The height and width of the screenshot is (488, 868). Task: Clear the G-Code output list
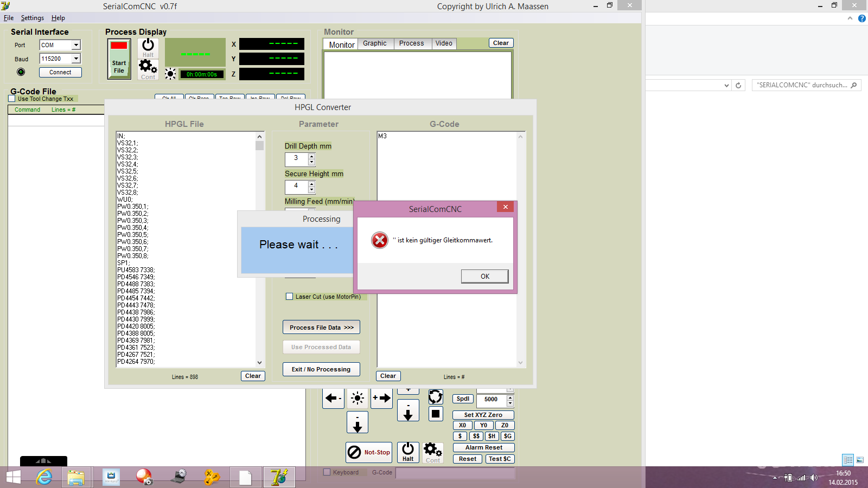[x=388, y=376]
